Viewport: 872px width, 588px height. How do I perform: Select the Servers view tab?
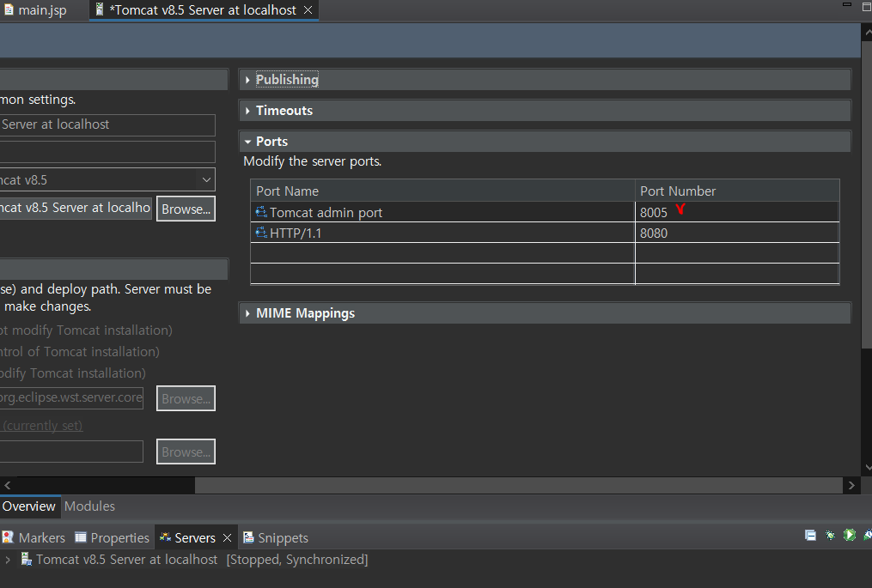(x=195, y=537)
